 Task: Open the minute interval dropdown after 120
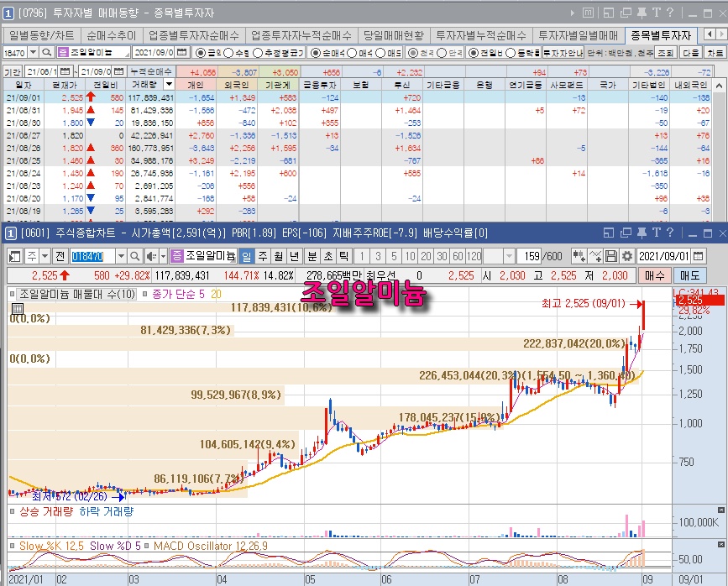click(x=510, y=256)
